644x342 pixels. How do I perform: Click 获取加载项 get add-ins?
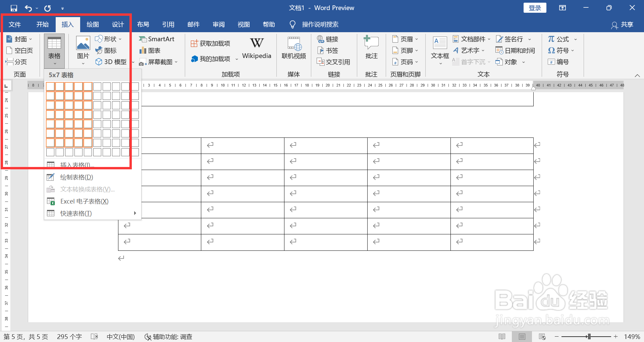(210, 44)
